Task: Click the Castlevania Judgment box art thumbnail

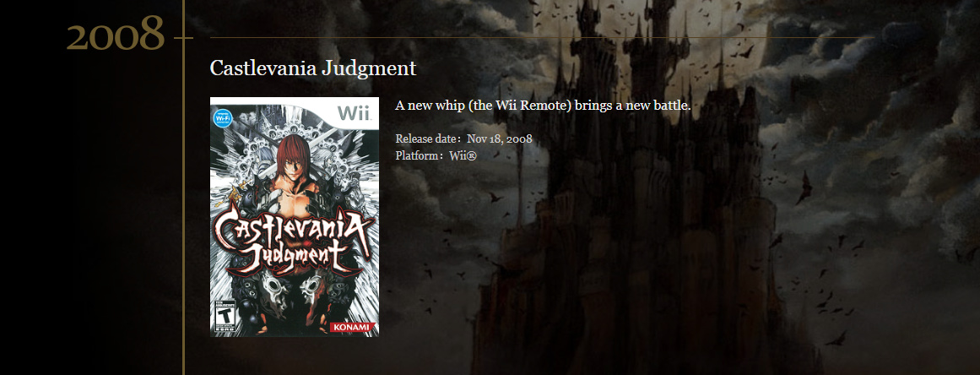Action: point(295,217)
